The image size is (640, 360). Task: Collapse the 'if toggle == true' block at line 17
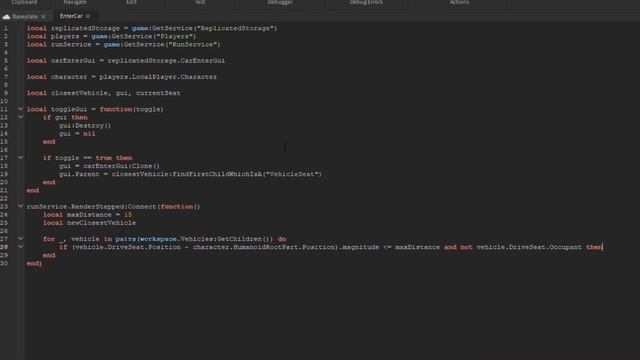[x=20, y=158]
